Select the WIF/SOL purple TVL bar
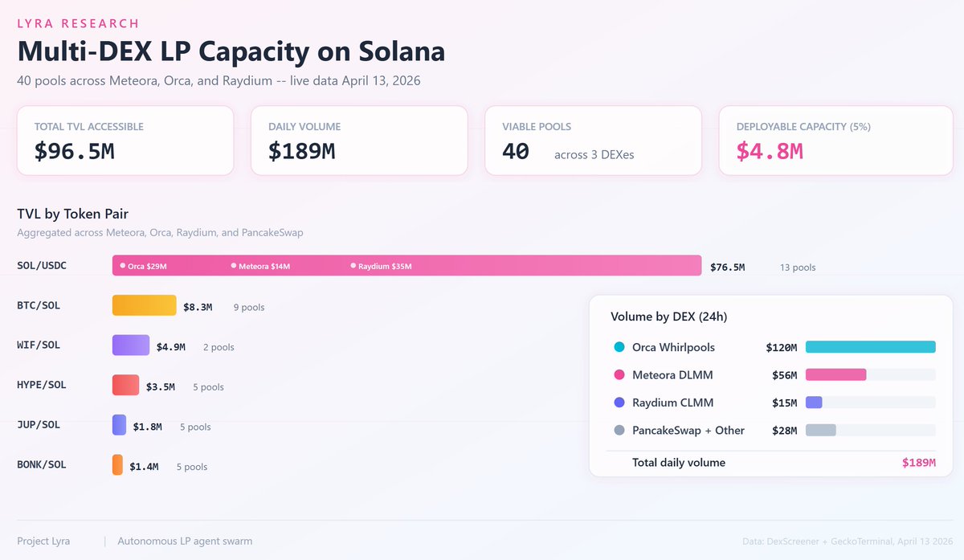This screenshot has width=964, height=560. [x=131, y=345]
